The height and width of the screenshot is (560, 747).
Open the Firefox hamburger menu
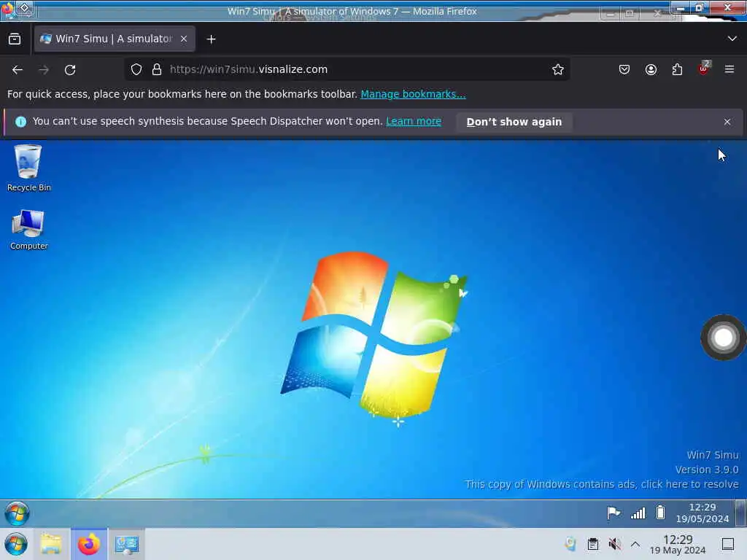[729, 69]
